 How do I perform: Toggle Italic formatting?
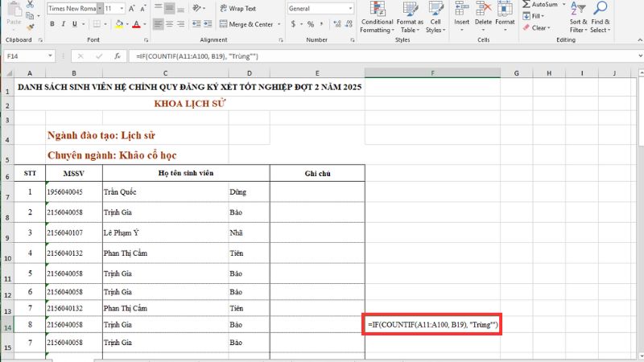coord(64,24)
